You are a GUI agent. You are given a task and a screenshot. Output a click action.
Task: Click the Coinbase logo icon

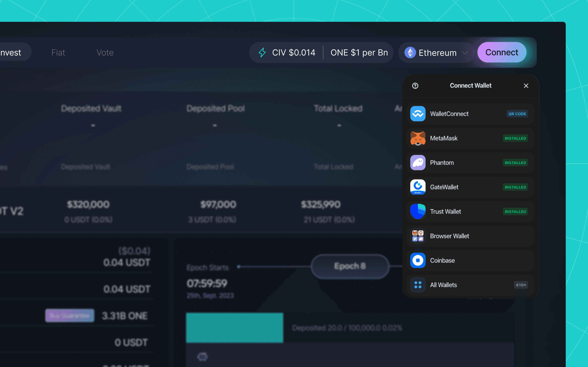pos(418,260)
